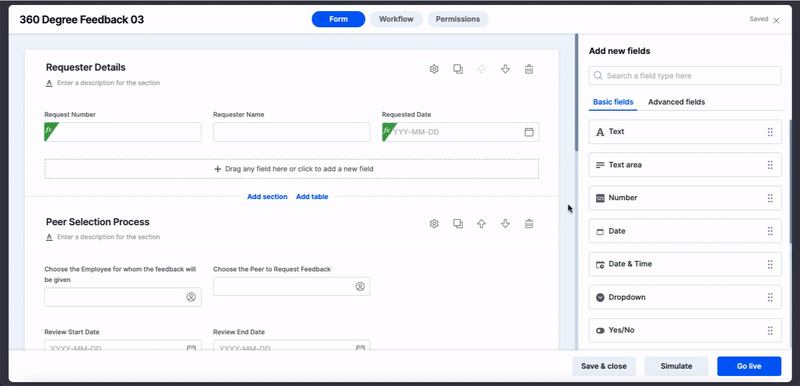Screen dimensions: 800x386
Task: Click the Requester Details section heading
Action: pos(86,67)
